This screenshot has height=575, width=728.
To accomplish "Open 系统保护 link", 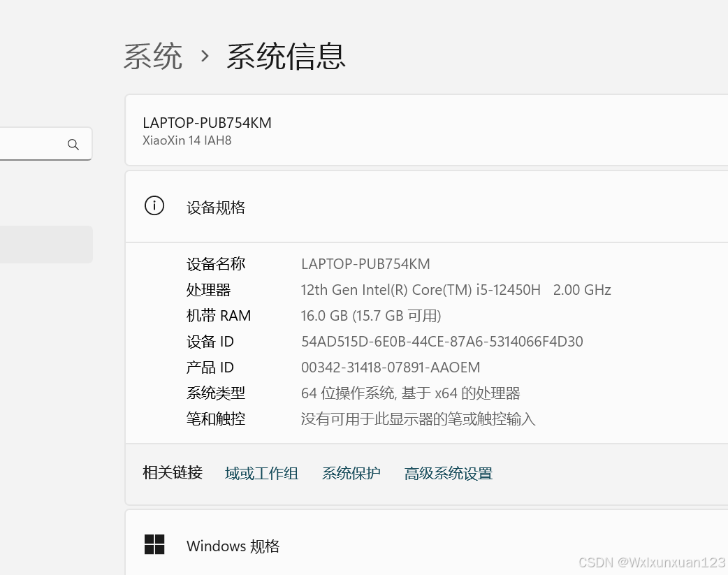I will coord(351,474).
